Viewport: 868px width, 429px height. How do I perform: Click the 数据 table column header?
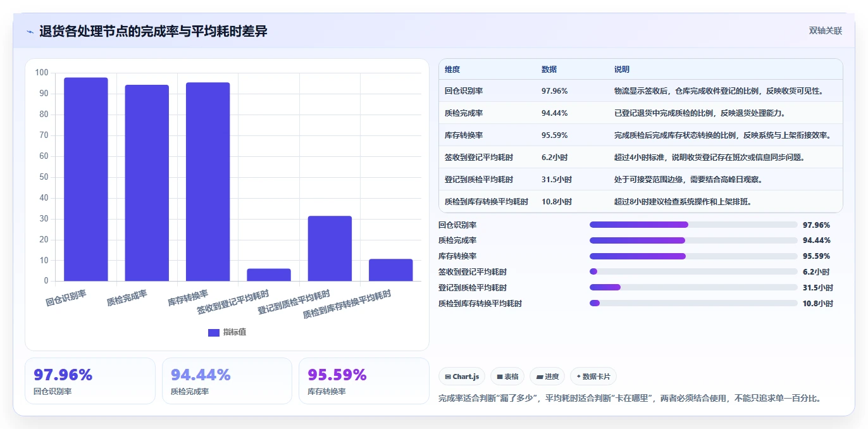[549, 70]
